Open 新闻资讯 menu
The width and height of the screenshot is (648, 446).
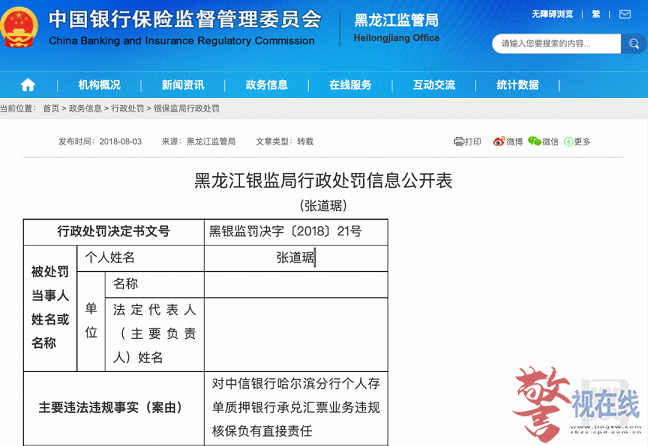(x=183, y=85)
